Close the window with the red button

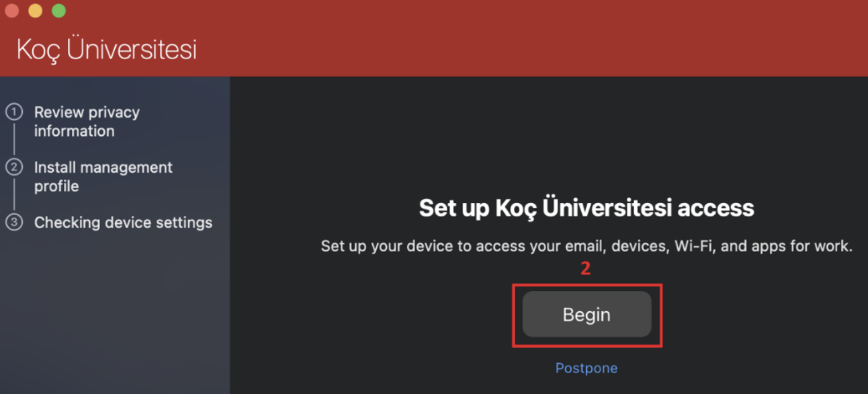(12, 11)
